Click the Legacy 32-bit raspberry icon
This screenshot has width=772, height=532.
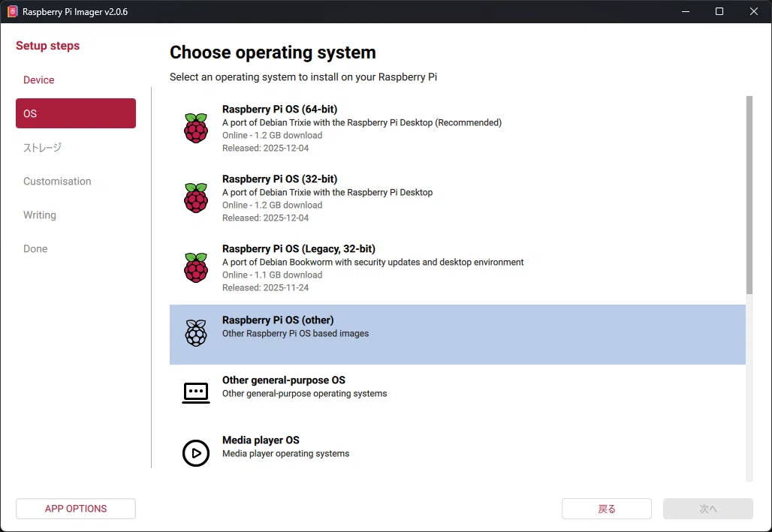click(x=196, y=268)
